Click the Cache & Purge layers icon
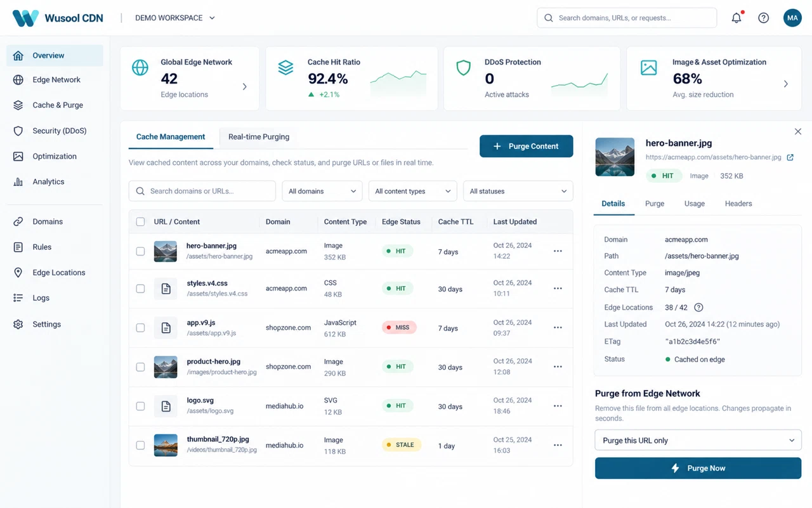This screenshot has height=508, width=812. (x=18, y=105)
